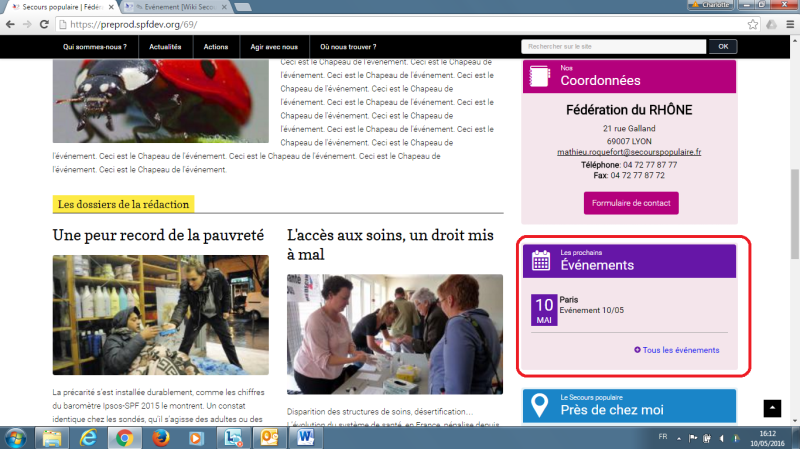The height and width of the screenshot is (449, 800).
Task: Open the media player taskbar icon
Action: pyautogui.click(x=196, y=438)
